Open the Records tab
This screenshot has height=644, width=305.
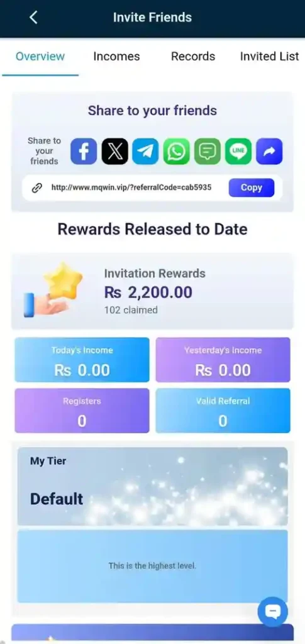click(193, 56)
